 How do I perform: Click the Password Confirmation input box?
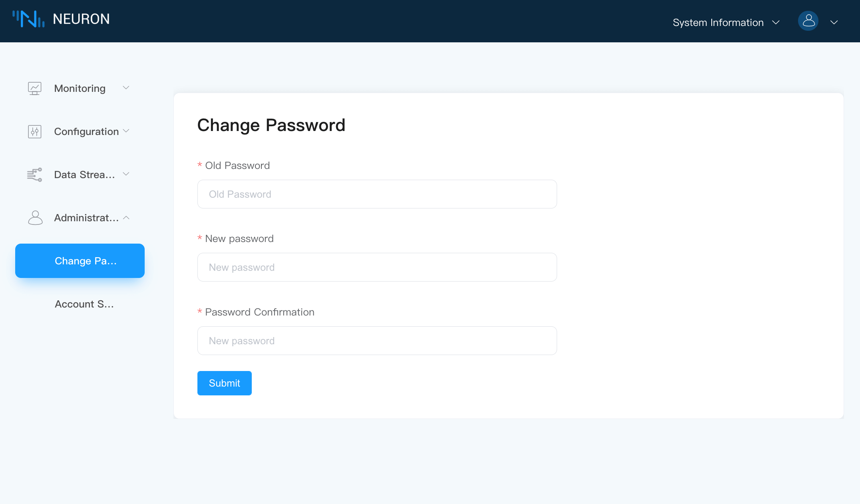tap(376, 340)
